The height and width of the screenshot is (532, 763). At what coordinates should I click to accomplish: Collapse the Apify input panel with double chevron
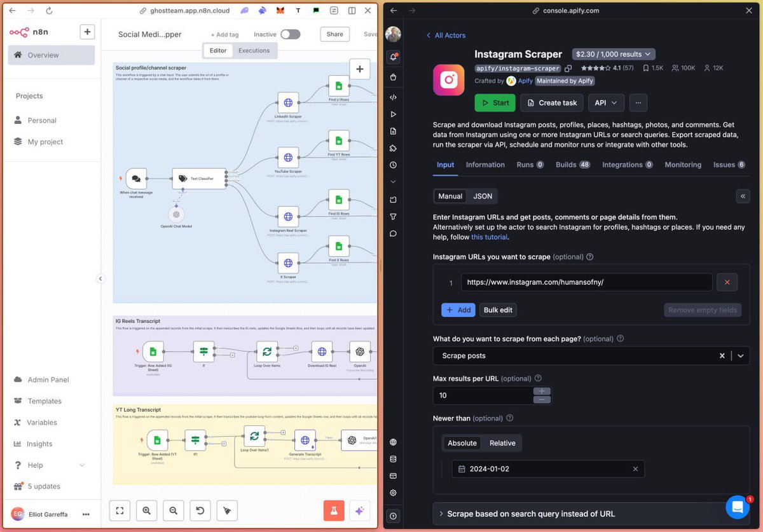click(x=743, y=196)
